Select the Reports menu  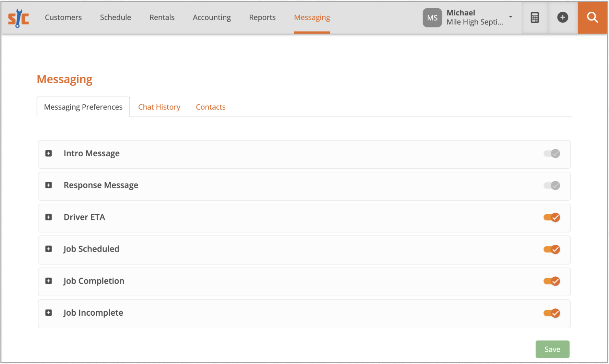262,17
